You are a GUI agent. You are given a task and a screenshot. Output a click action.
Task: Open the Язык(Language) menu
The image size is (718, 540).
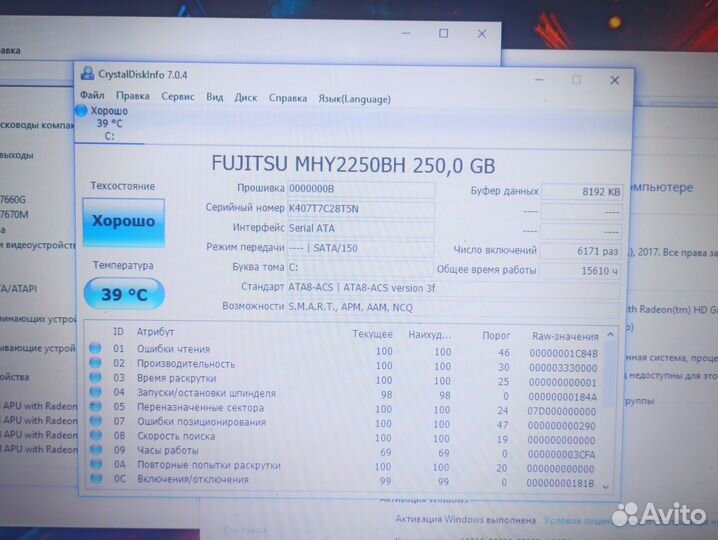click(354, 99)
